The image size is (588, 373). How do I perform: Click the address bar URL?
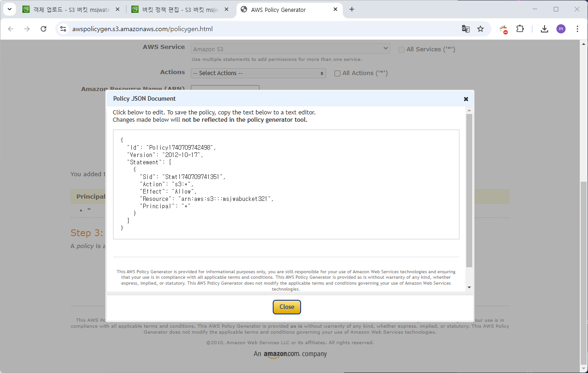(x=142, y=29)
